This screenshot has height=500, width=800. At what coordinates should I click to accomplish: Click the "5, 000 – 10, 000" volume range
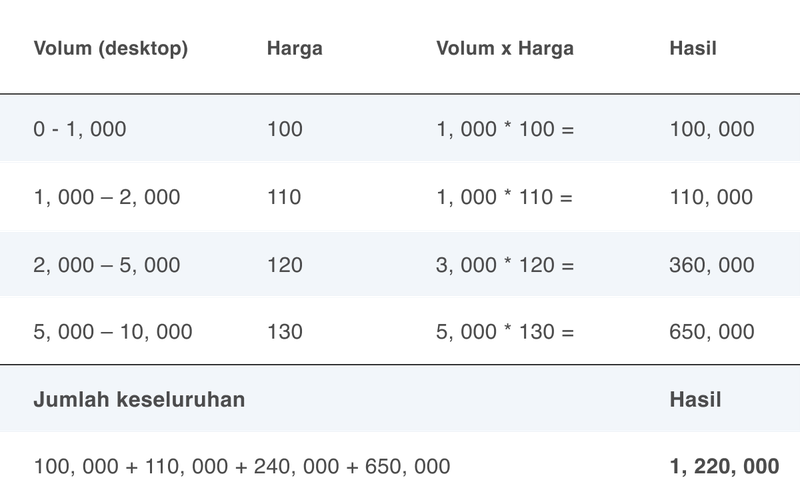click(113, 331)
